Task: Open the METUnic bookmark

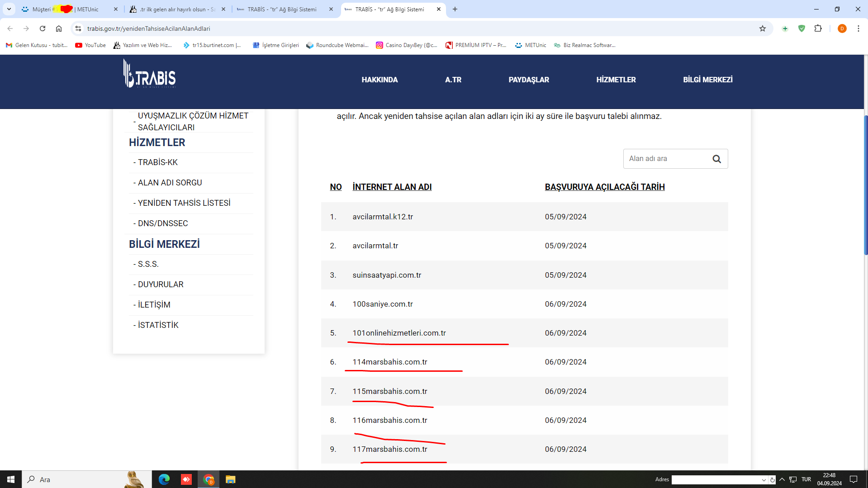Action: (531, 45)
